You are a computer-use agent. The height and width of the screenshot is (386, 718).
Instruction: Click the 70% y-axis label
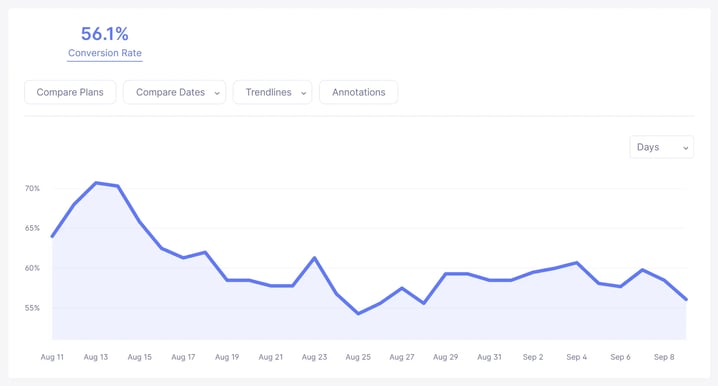pyautogui.click(x=32, y=188)
